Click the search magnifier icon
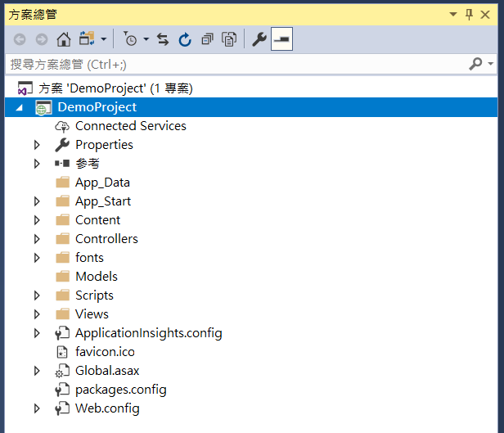The height and width of the screenshot is (433, 504). pos(475,64)
